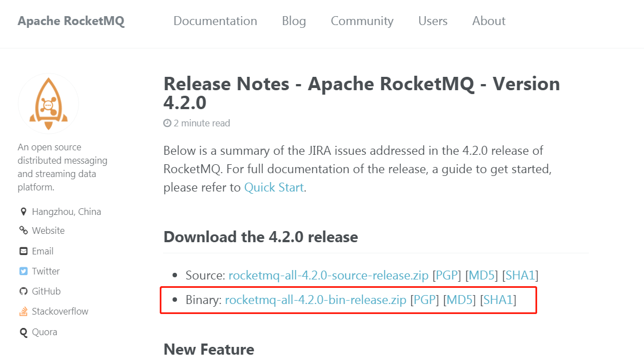Screen dimensions: 644x358
Task: Click the Email envelope icon
Action: tap(23, 251)
